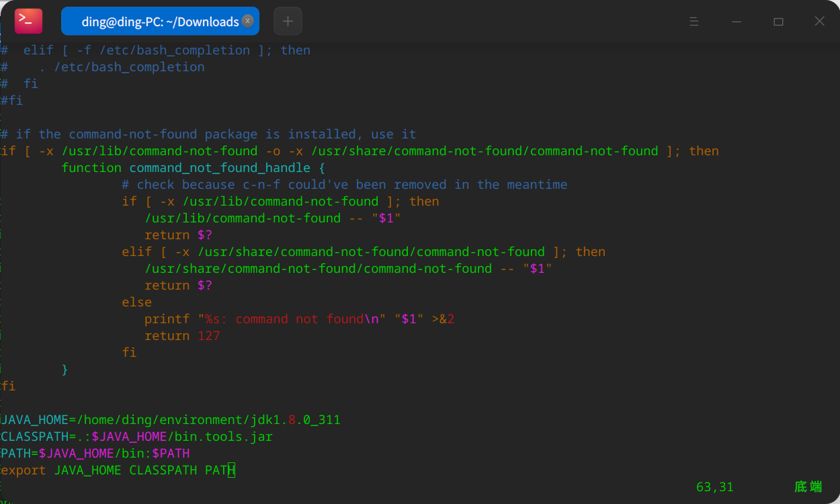
Task: Click the closing brace '}' of function
Action: (x=65, y=370)
